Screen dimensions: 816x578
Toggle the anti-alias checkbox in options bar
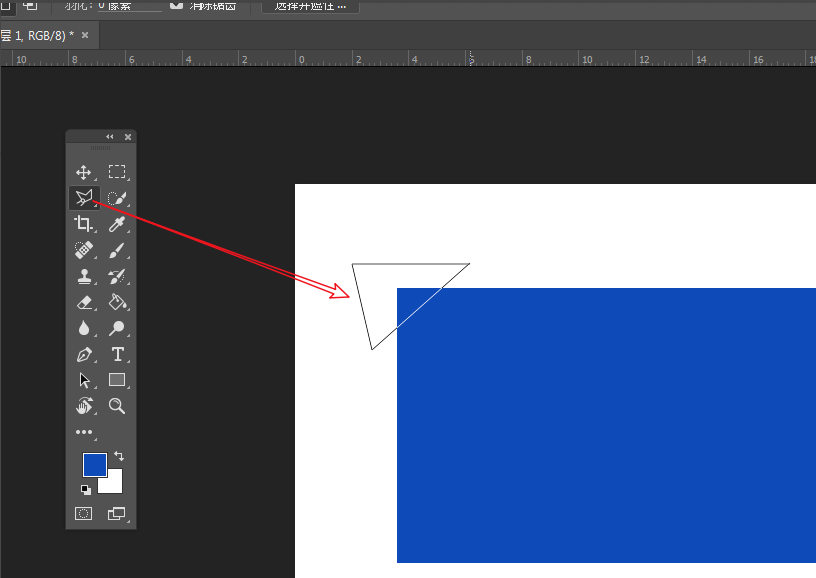pyautogui.click(x=176, y=5)
